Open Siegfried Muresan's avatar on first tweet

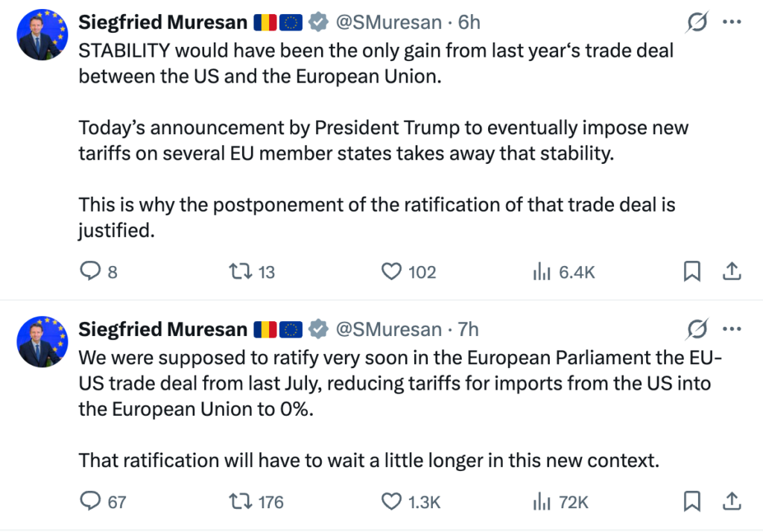(39, 34)
